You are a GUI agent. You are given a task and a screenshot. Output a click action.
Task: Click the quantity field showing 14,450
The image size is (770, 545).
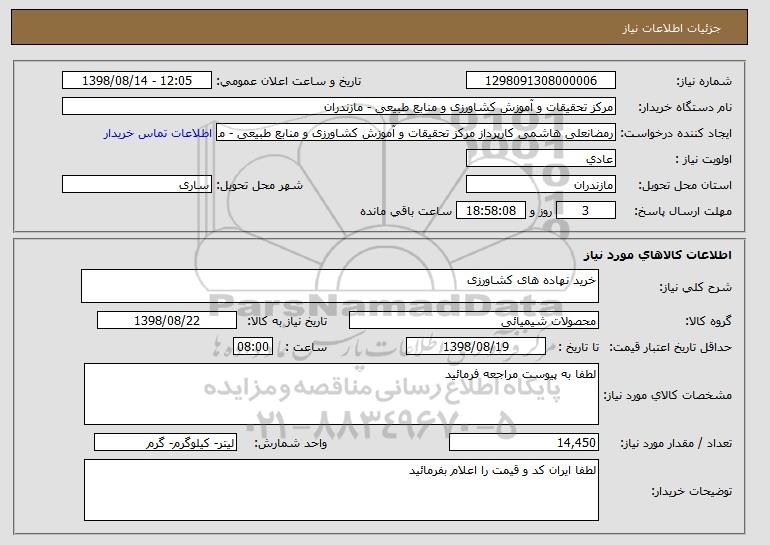(x=524, y=442)
